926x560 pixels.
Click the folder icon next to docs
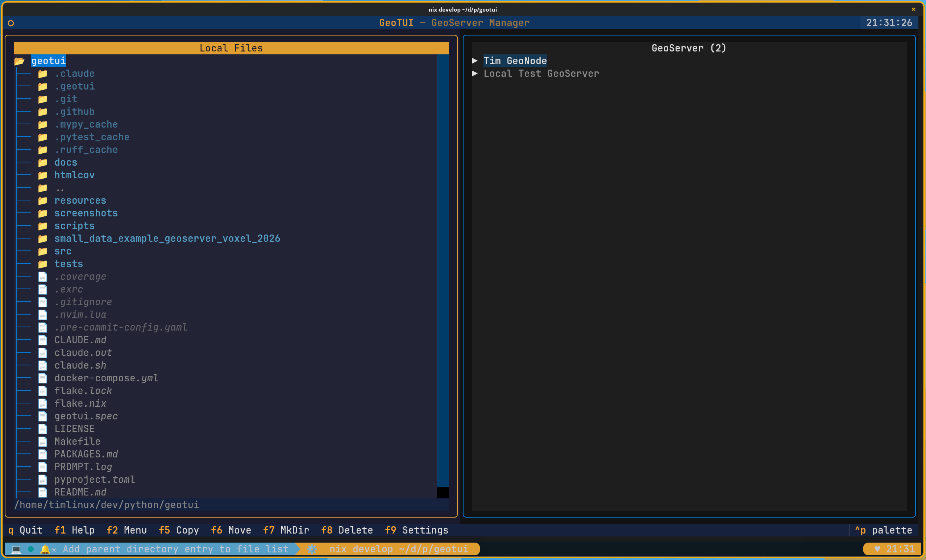tap(42, 163)
